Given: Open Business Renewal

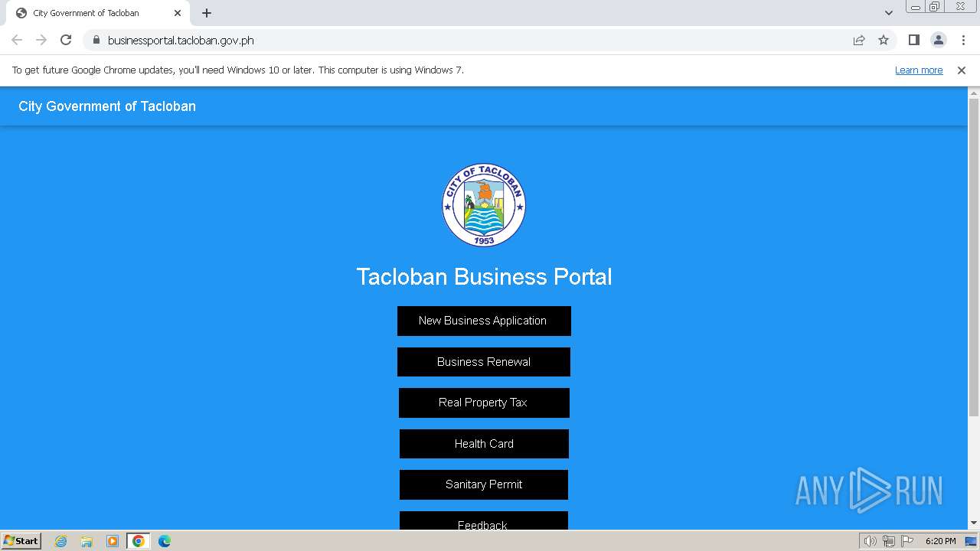Looking at the screenshot, I should (x=484, y=362).
